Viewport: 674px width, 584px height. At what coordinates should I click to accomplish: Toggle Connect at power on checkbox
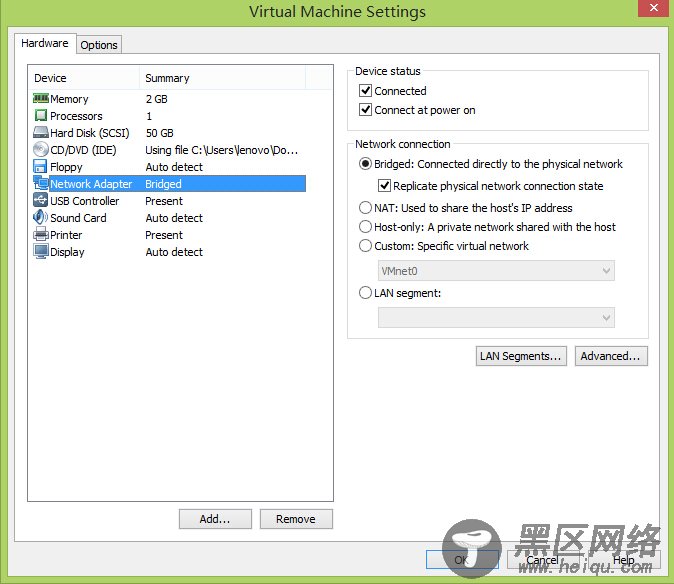pos(365,110)
